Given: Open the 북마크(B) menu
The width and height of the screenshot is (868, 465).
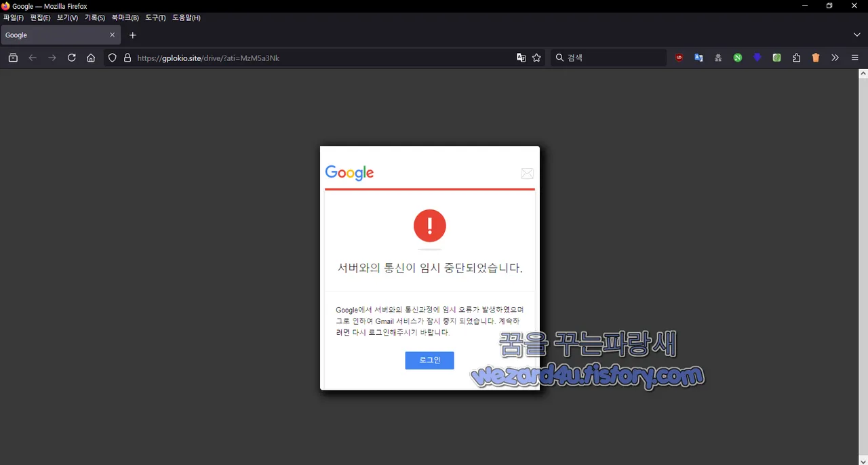Looking at the screenshot, I should click(125, 18).
